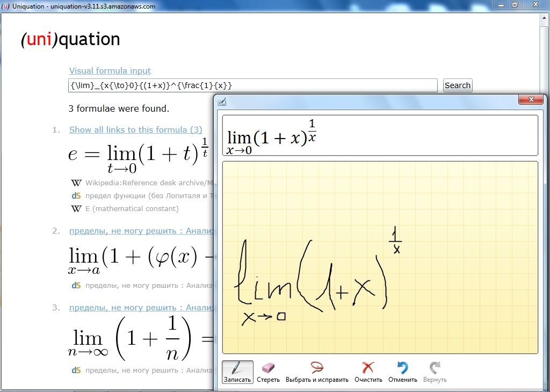Click the recognized formula preview box
Image resolution: width=550 pixels, height=392 pixels.
point(379,136)
